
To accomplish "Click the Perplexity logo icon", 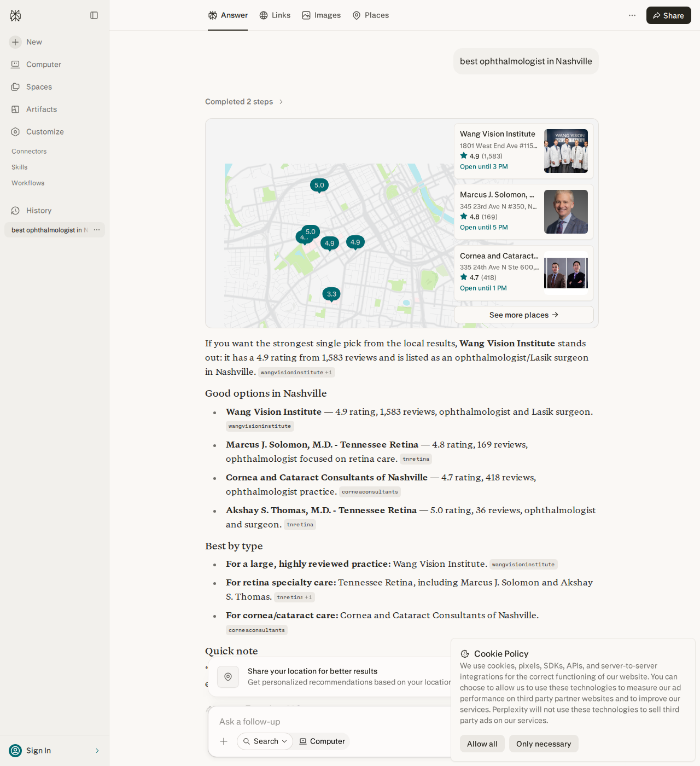I will (15, 15).
